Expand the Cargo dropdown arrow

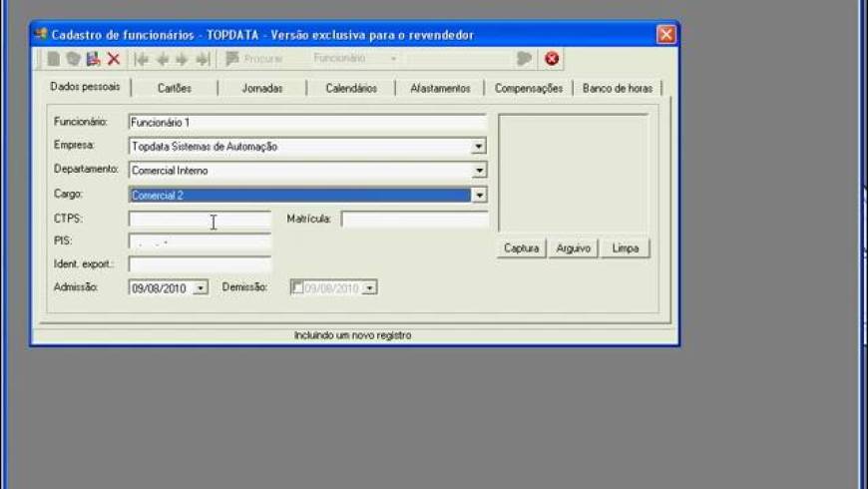479,195
